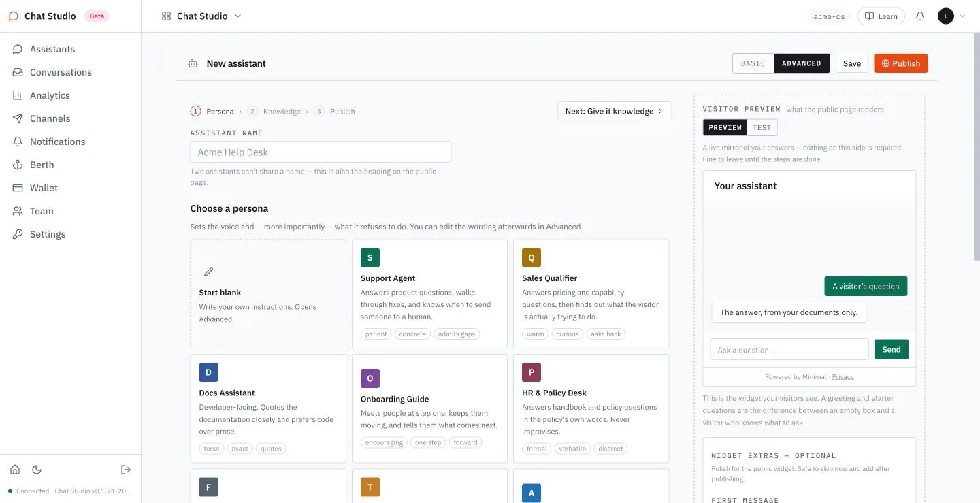
Task: Click the 'Your assistant' preview heading
Action: click(x=745, y=186)
